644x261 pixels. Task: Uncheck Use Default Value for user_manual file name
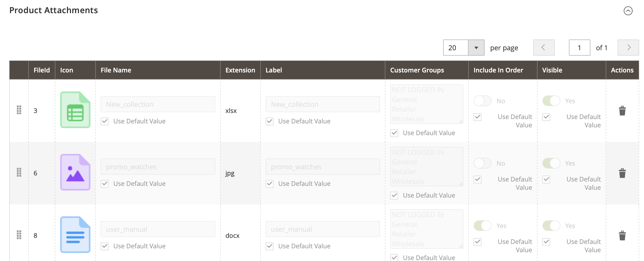[x=105, y=246]
